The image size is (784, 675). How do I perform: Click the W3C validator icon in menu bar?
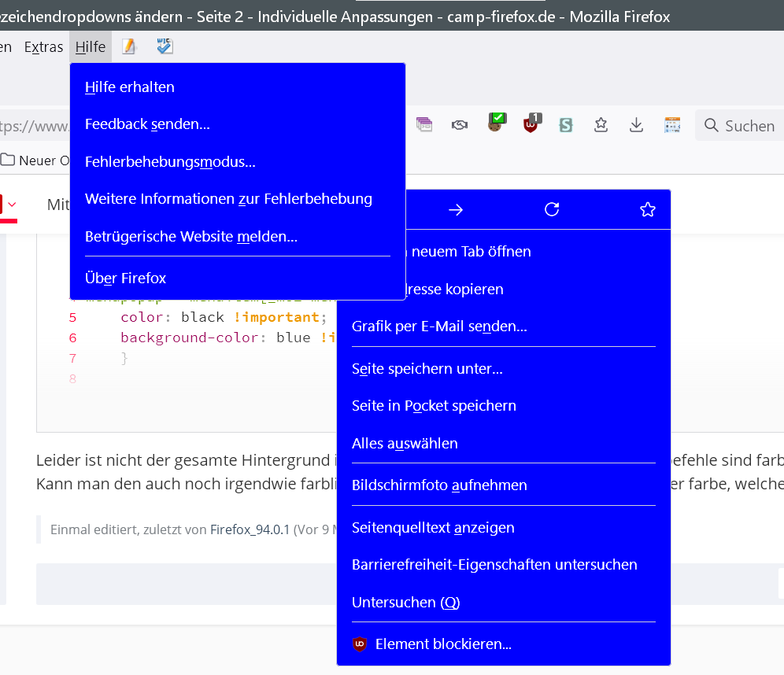(165, 47)
